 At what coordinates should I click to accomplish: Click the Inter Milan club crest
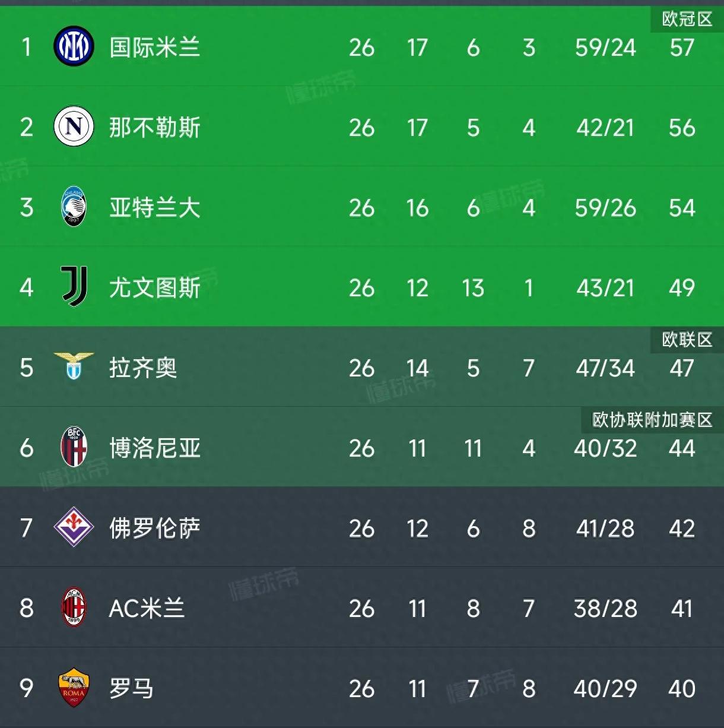click(74, 46)
